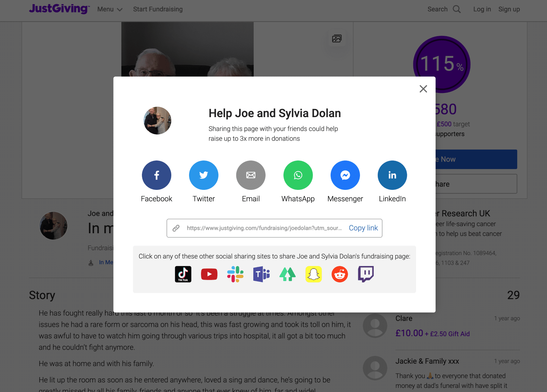Share to Slack

tap(235, 274)
